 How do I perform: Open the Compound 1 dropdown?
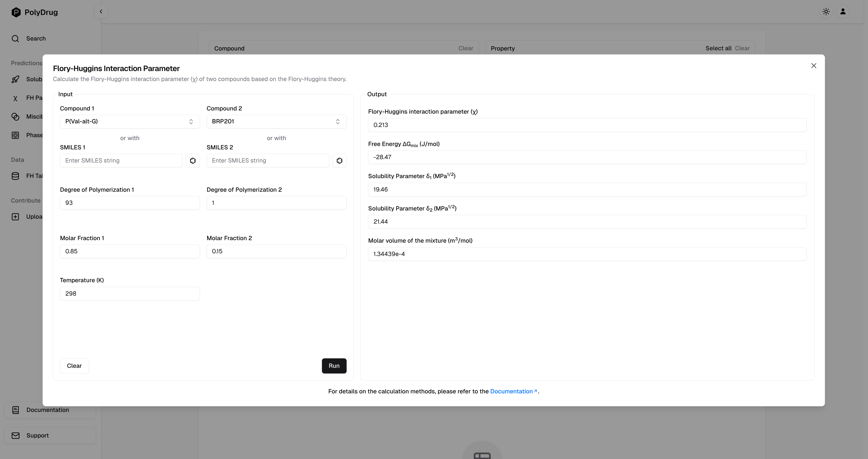point(130,122)
